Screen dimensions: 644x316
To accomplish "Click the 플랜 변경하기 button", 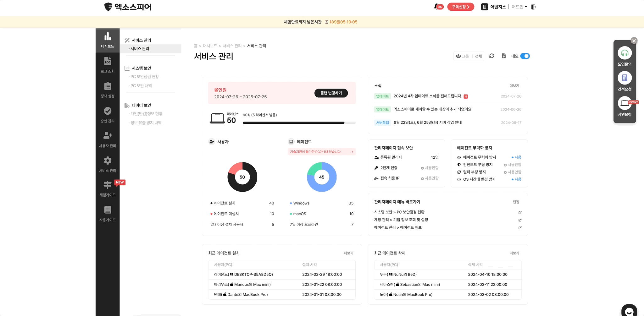I will (330, 93).
